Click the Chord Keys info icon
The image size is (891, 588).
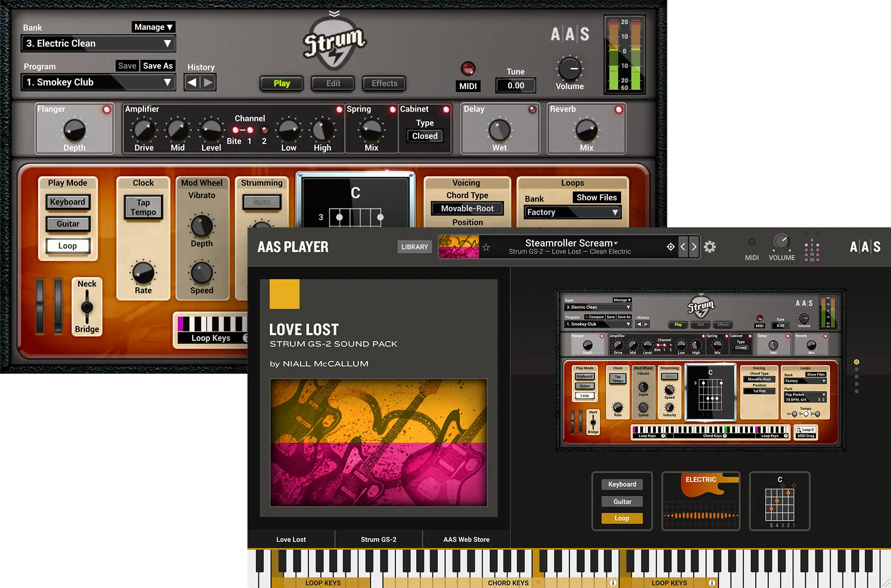pyautogui.click(x=613, y=583)
